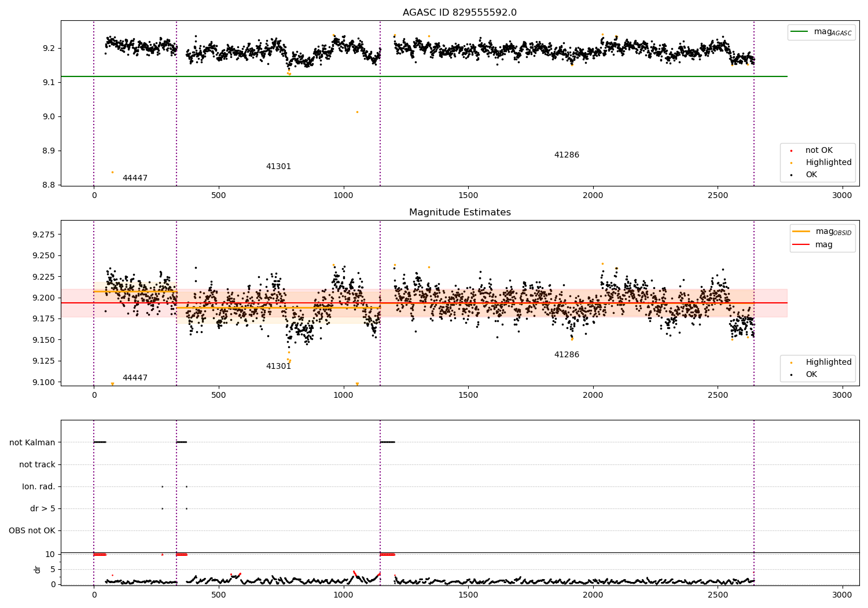Click the 'dr > 5' axis label
The image size is (868, 608).
pos(43,509)
